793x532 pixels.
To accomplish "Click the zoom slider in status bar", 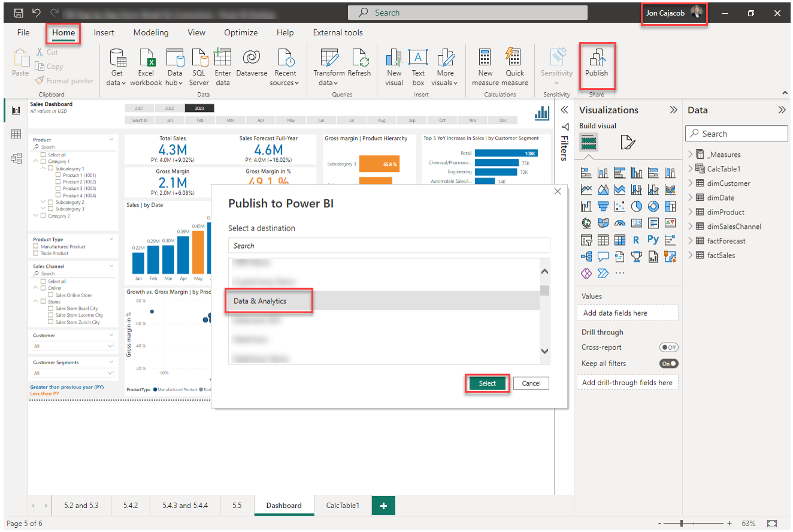I will pos(692,524).
